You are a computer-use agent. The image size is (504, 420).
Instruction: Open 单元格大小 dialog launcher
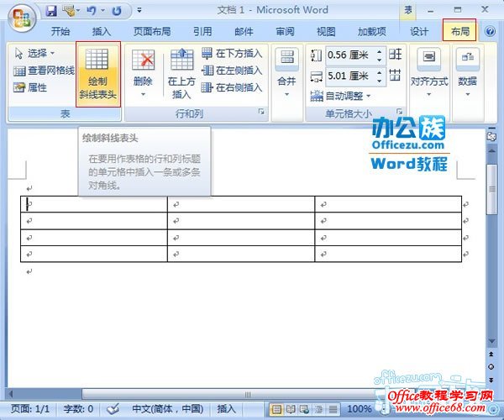400,112
